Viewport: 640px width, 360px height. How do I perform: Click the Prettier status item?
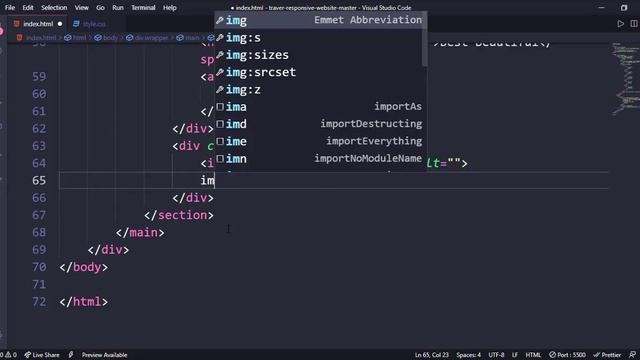coord(607,355)
